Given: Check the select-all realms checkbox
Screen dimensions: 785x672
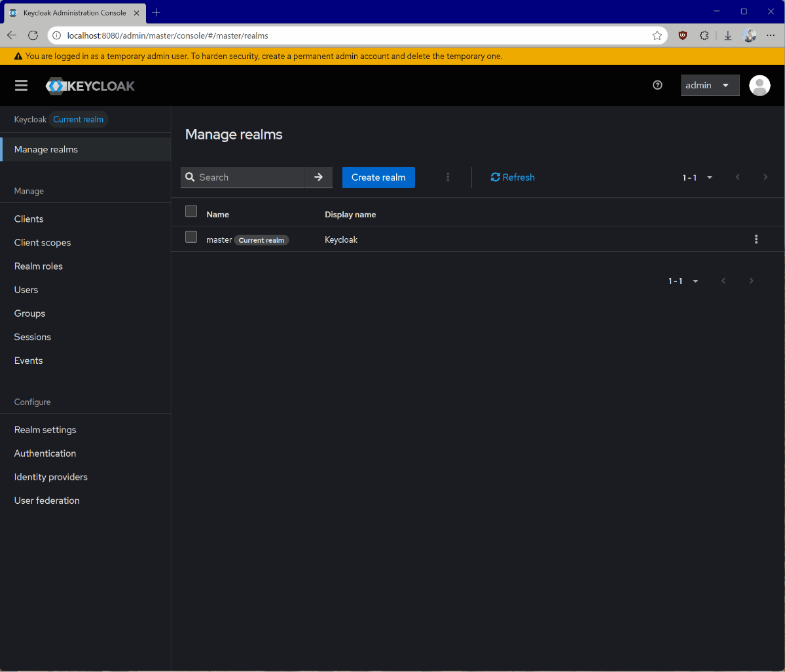Looking at the screenshot, I should [x=191, y=211].
